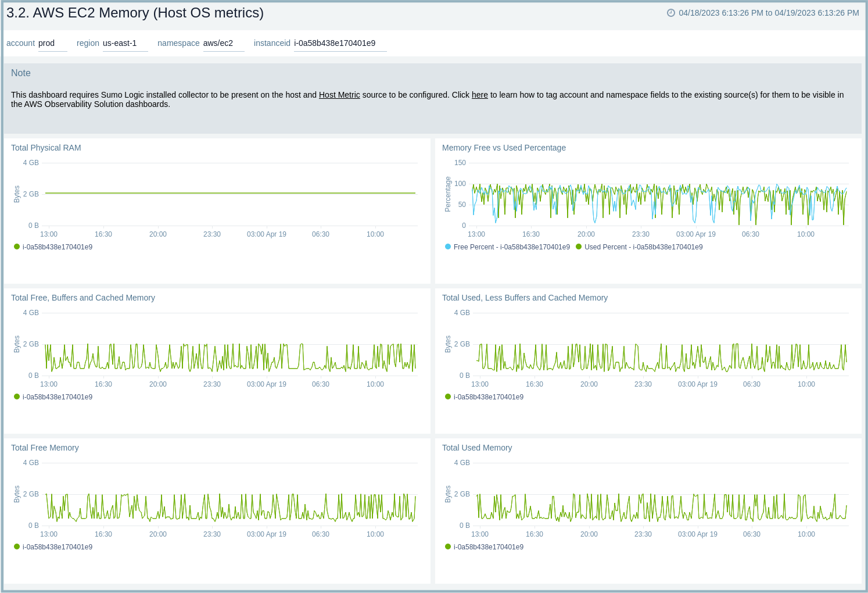Click the green Used Percent legend dot
The image size is (868, 593).
578,247
